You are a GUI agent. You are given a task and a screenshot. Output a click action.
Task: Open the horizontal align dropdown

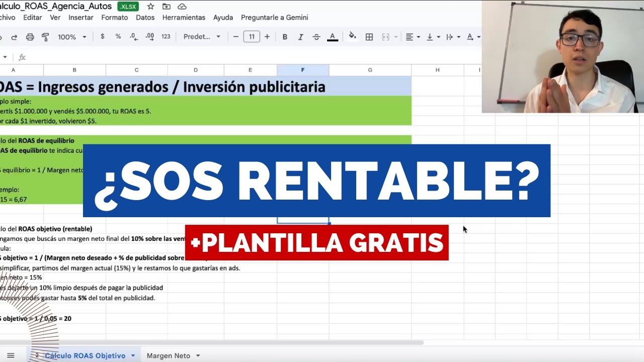(413, 37)
